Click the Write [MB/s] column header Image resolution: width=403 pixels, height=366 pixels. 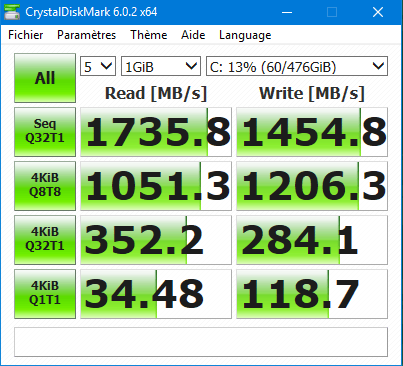click(312, 93)
